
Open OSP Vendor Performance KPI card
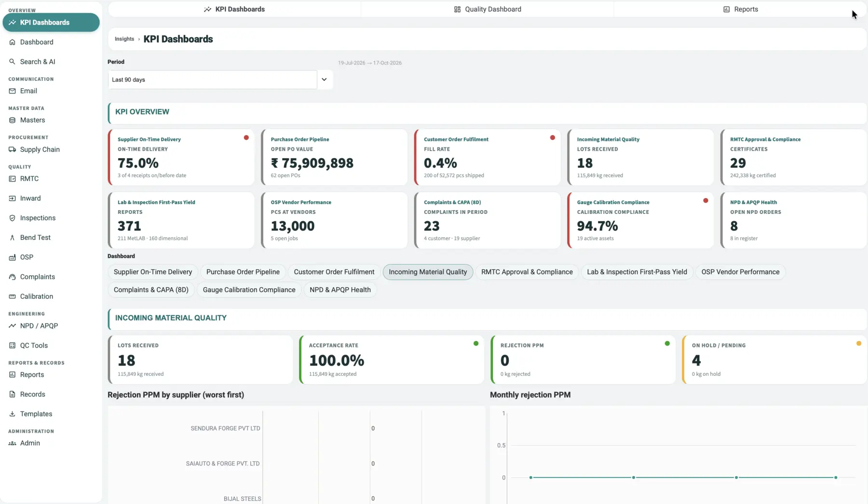334,220
